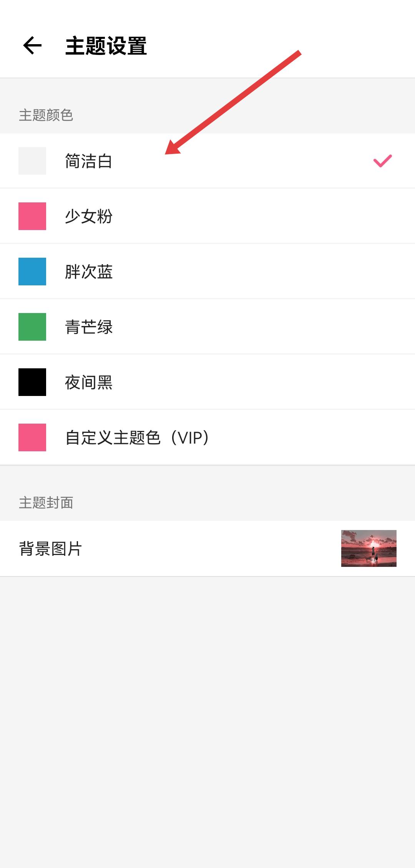
Task: Tap the sunset background image thumbnail
Action: tap(369, 548)
